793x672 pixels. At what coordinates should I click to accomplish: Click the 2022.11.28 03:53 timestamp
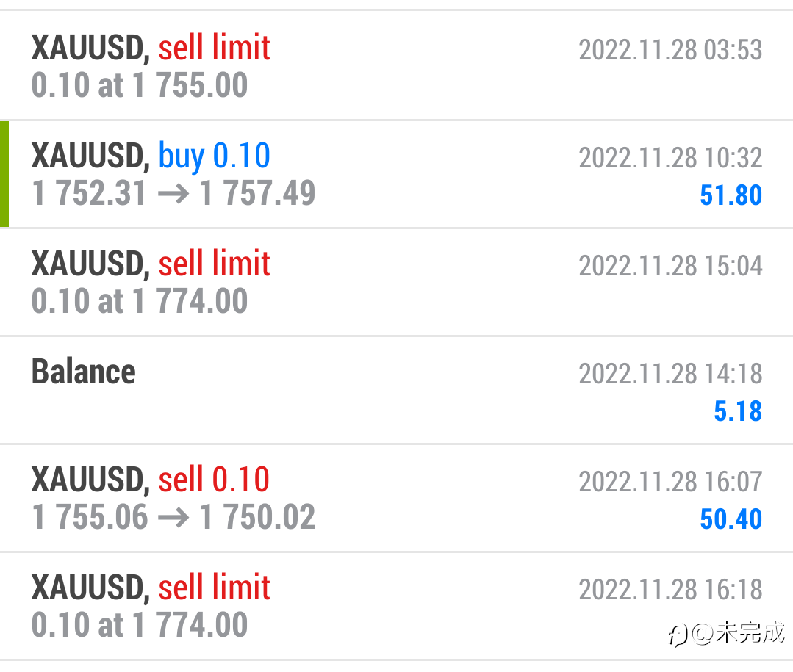click(670, 50)
